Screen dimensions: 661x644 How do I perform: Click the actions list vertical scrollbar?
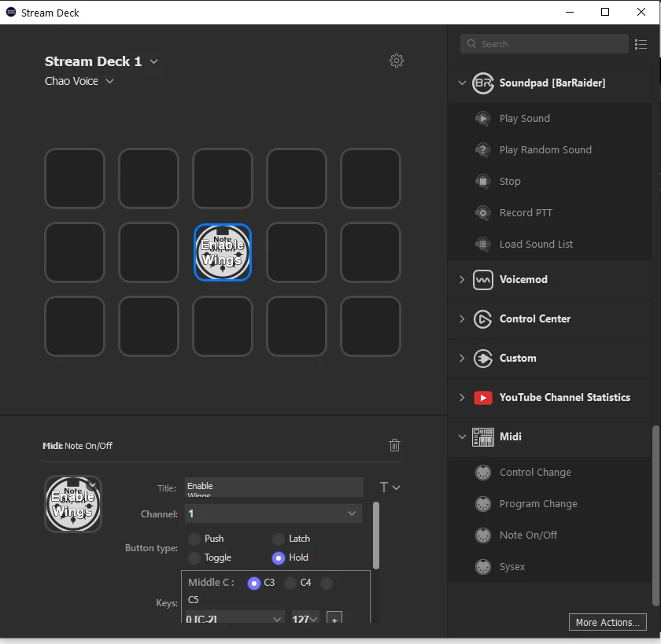[655, 516]
